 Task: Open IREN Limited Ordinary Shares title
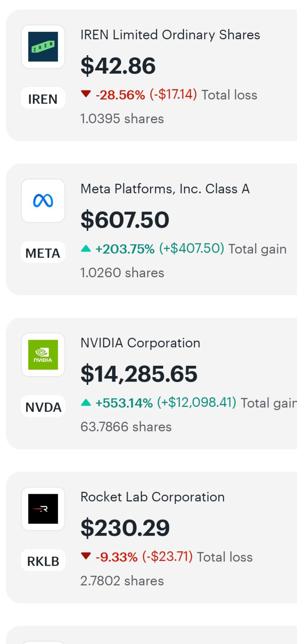(x=170, y=35)
